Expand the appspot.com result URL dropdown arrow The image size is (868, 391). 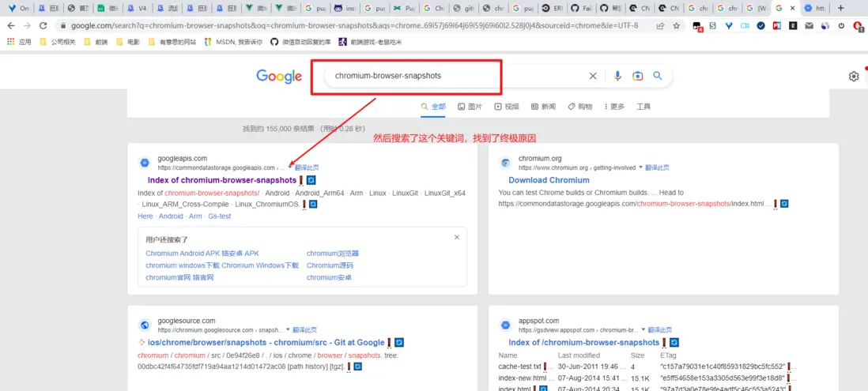coord(643,329)
